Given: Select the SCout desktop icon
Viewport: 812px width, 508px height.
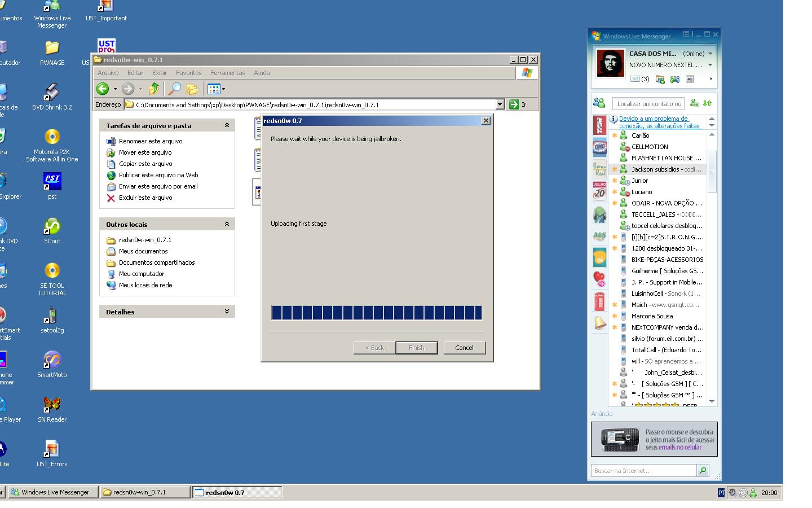Looking at the screenshot, I should click(x=52, y=230).
